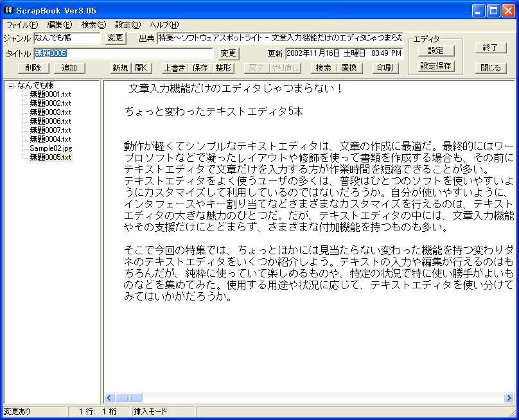Click the 変更 button next to ジャンル

pyautogui.click(x=115, y=38)
